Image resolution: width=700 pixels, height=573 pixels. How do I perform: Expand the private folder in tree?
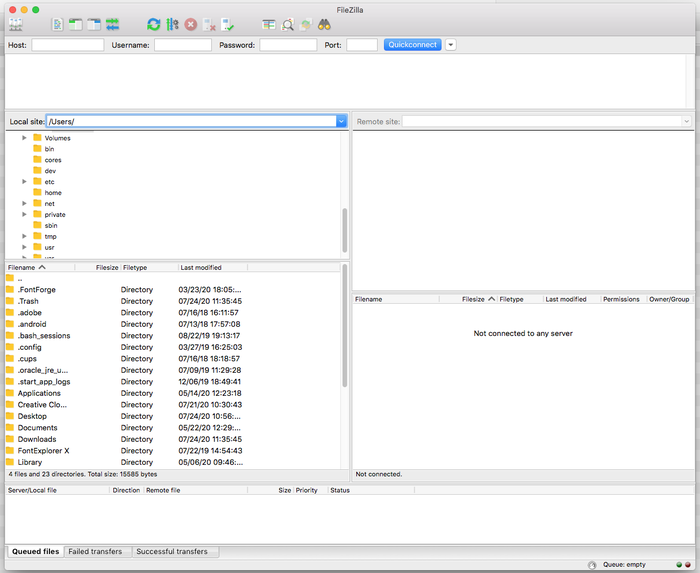coord(25,215)
